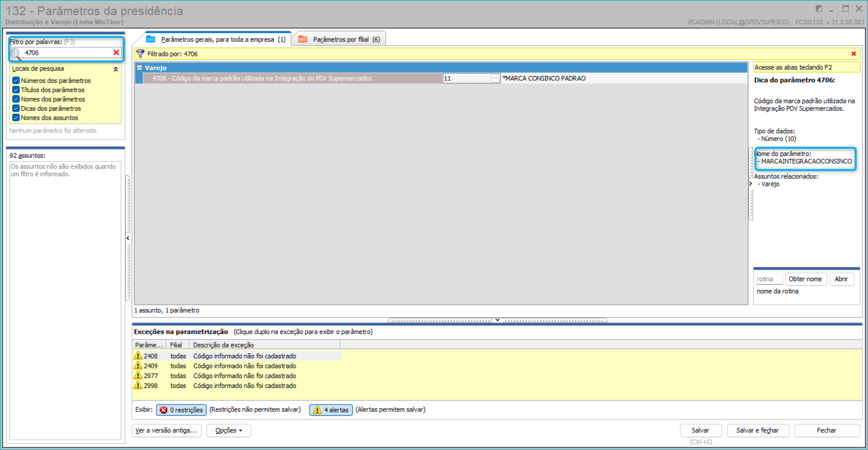This screenshot has width=868, height=450.
Task: Open the 'Opções' dropdown menu
Action: (x=229, y=431)
